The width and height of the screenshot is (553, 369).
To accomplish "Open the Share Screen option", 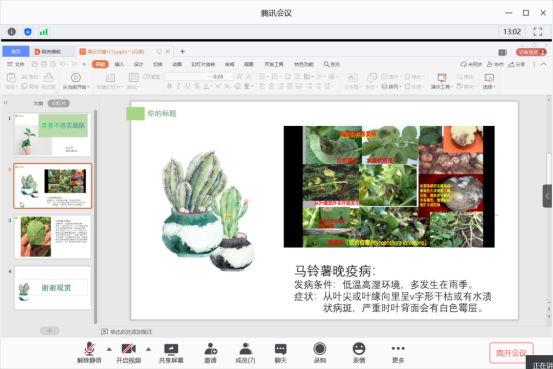I will [171, 352].
